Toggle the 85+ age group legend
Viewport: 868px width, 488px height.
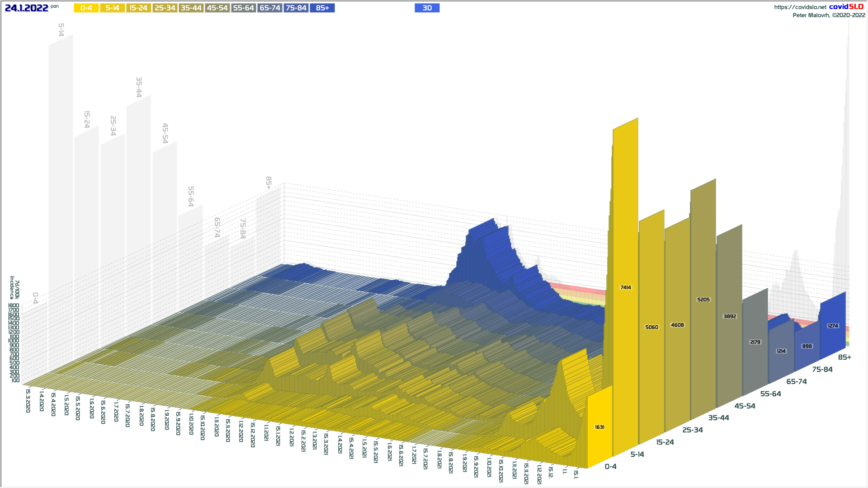click(322, 8)
